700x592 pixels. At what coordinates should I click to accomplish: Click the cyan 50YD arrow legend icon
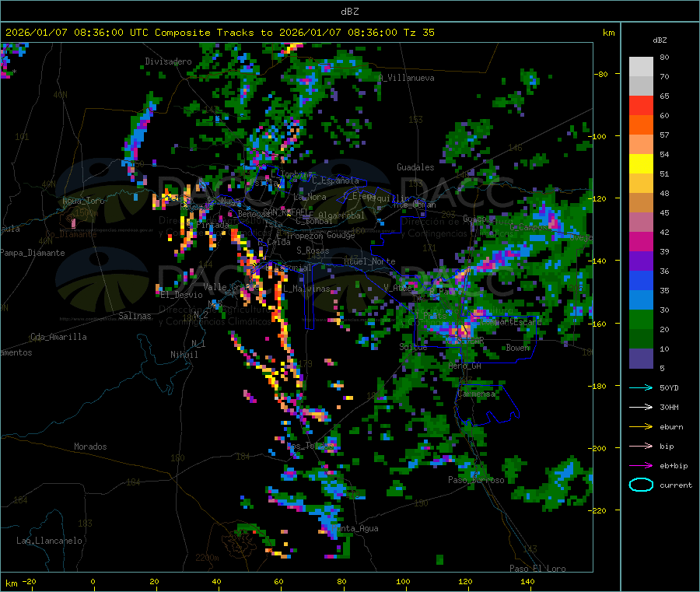pyautogui.click(x=641, y=387)
